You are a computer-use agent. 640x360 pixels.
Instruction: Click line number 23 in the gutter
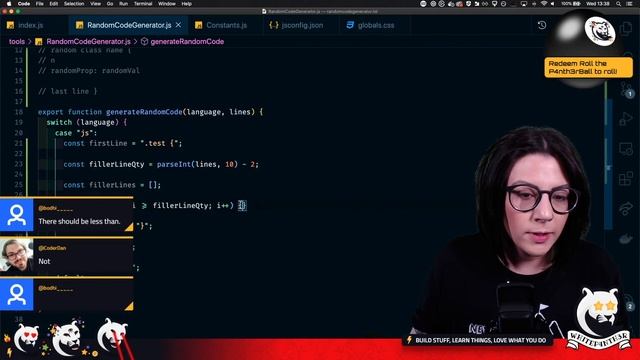tap(19, 164)
